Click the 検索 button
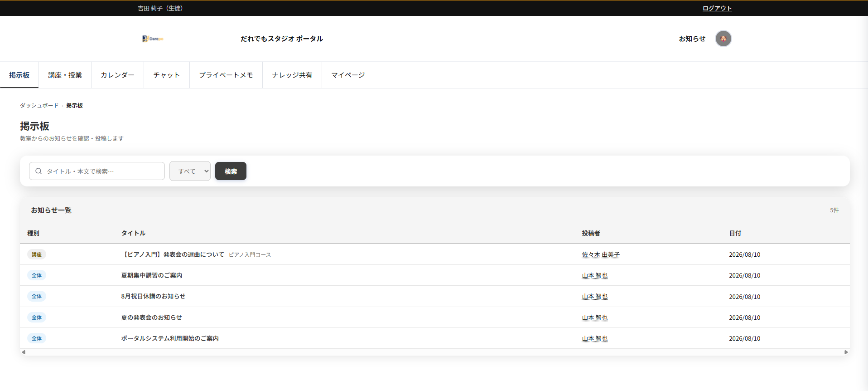The height and width of the screenshot is (391, 868). tap(231, 171)
